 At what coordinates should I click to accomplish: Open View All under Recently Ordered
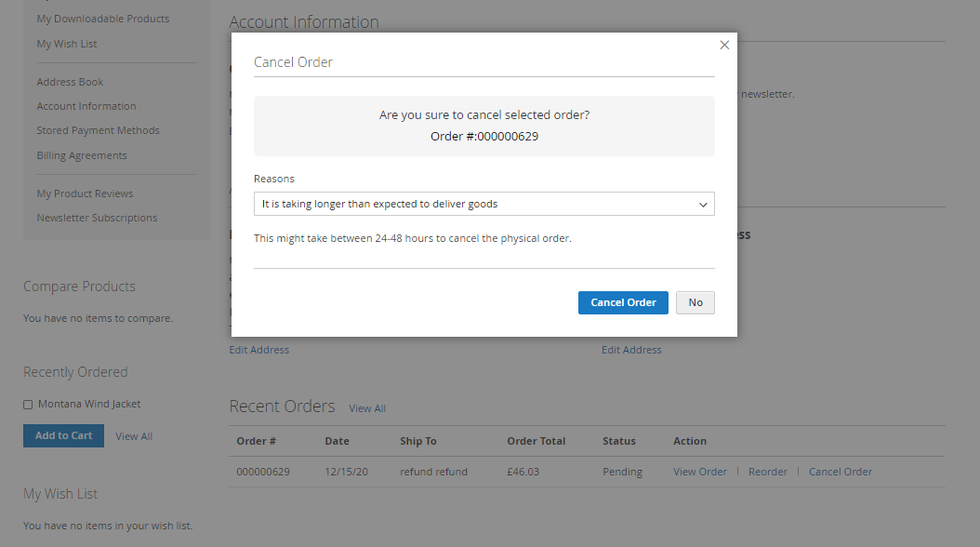point(134,436)
